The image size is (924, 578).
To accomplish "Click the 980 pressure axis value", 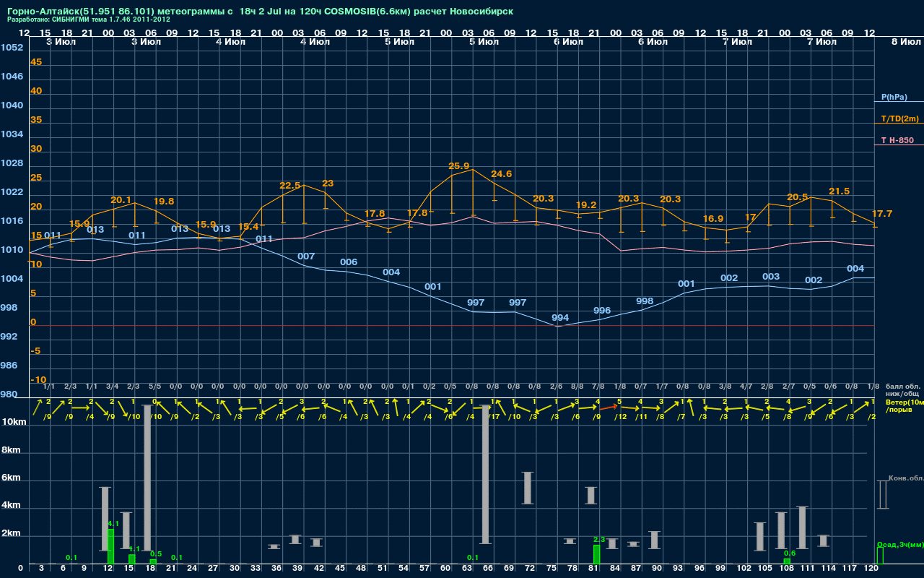I will [x=9, y=394].
